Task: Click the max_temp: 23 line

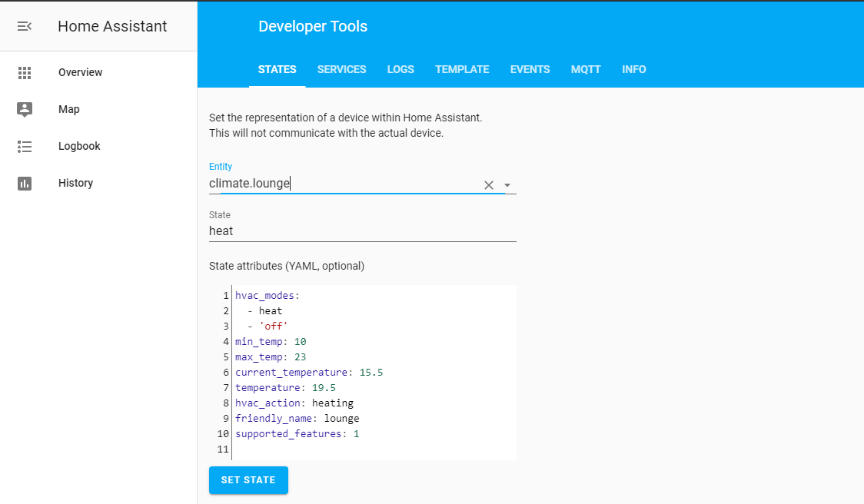Action: click(x=271, y=357)
